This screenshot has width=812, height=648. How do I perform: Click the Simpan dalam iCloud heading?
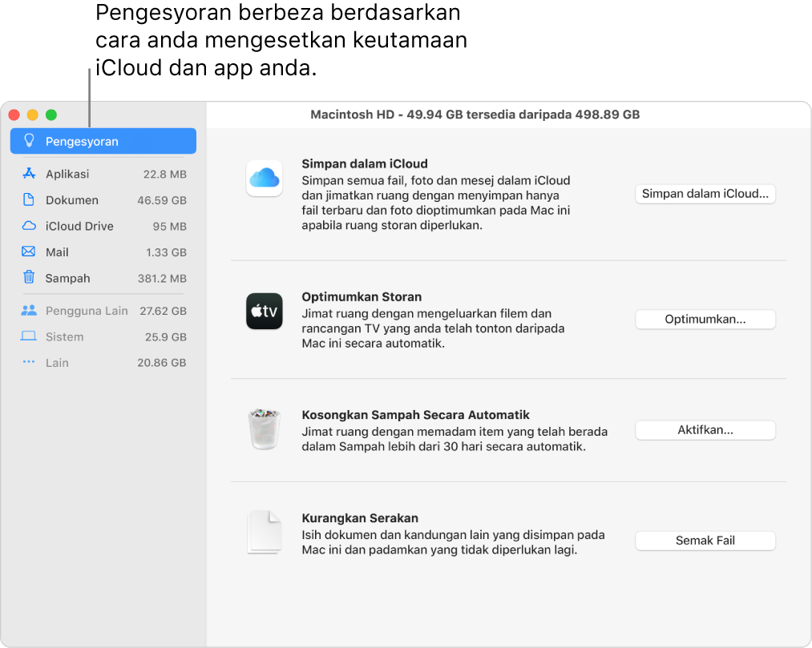365,163
